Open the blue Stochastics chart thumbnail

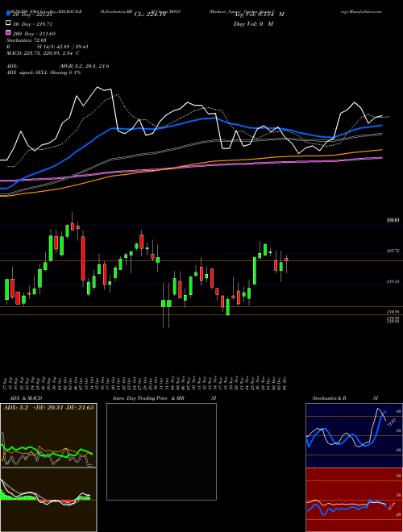pyautogui.click(x=354, y=435)
